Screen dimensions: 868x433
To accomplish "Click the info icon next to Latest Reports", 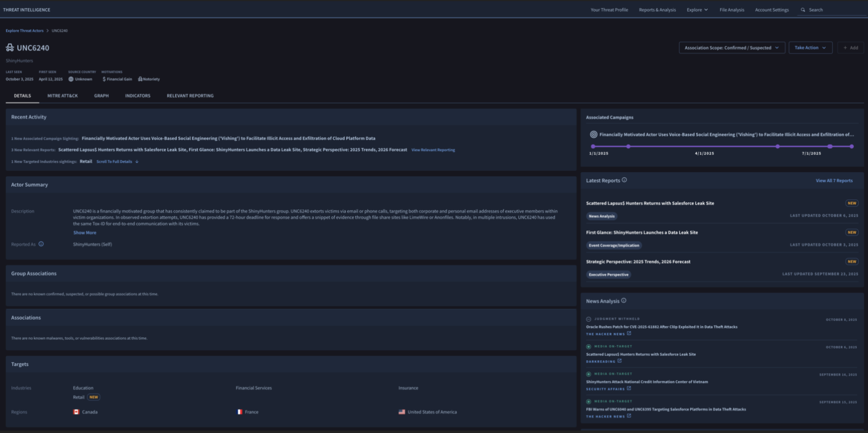I will pos(624,180).
